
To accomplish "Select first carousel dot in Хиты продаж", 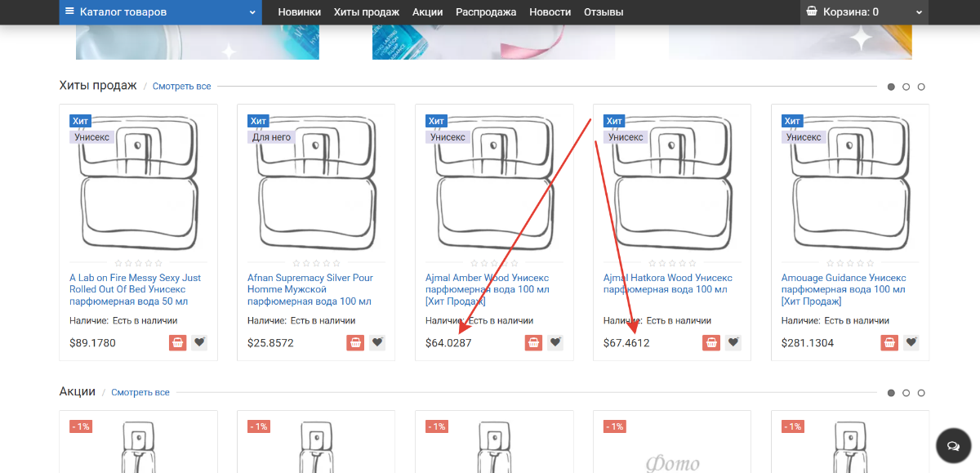I will (x=891, y=87).
